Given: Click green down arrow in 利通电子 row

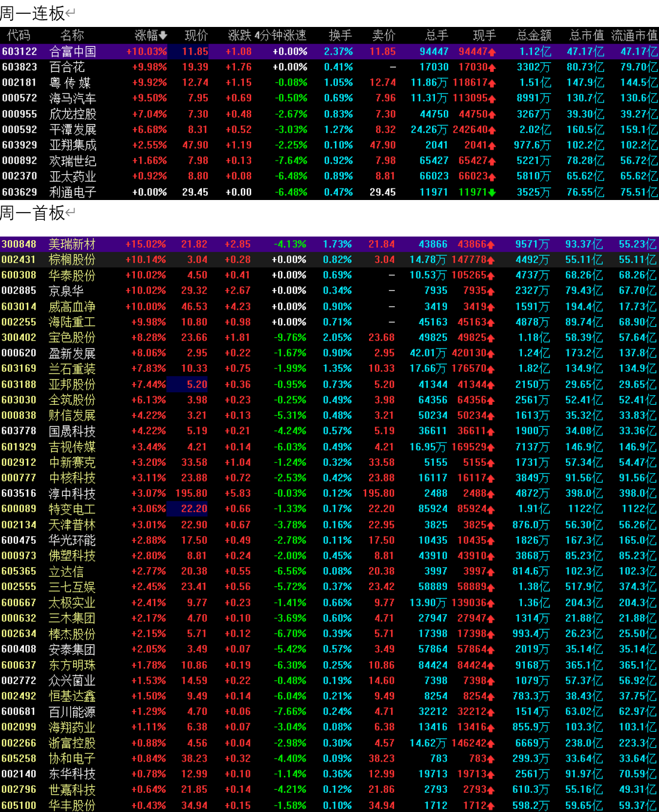Looking at the screenshot, I should coord(492,192).
